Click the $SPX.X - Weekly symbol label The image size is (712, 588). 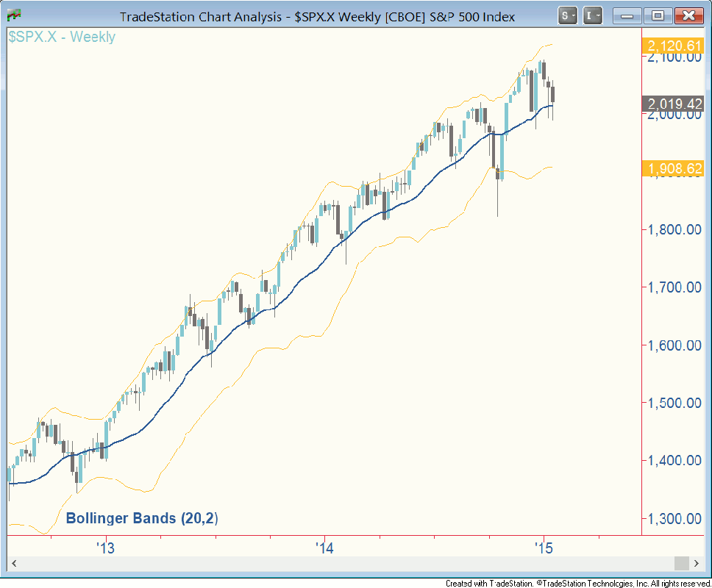click(x=62, y=37)
